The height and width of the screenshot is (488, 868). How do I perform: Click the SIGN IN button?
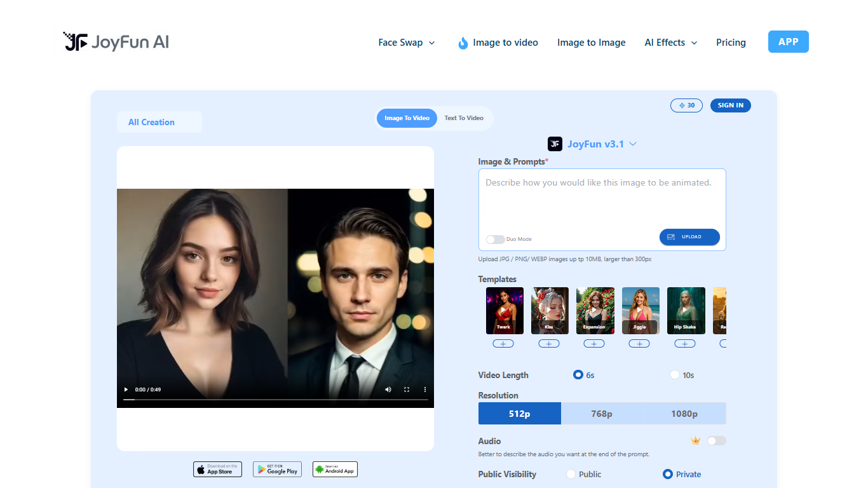pyautogui.click(x=730, y=105)
